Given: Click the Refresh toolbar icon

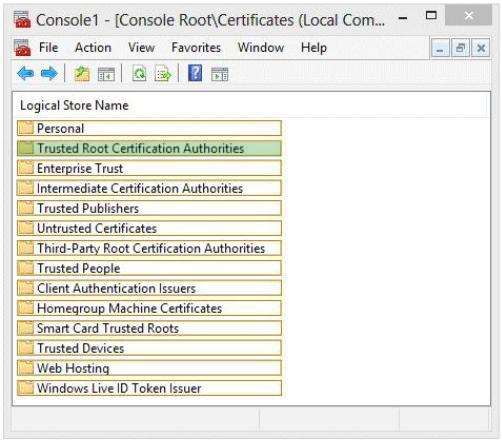Looking at the screenshot, I should [139, 74].
